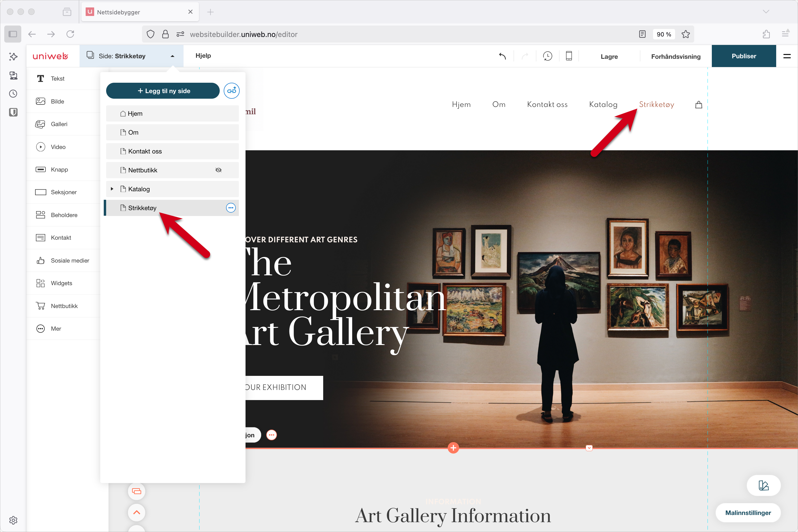Click the browser sidebar toggle icon

13,34
